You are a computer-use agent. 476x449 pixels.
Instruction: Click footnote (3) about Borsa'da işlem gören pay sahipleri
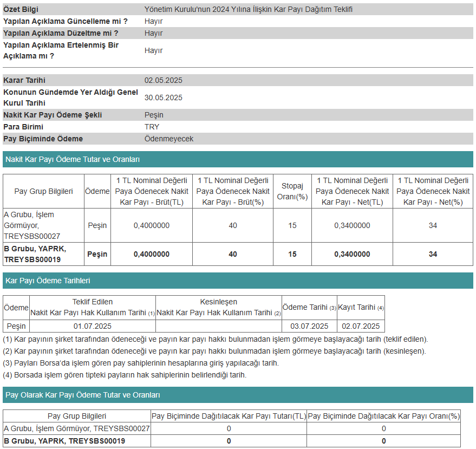[141, 363]
